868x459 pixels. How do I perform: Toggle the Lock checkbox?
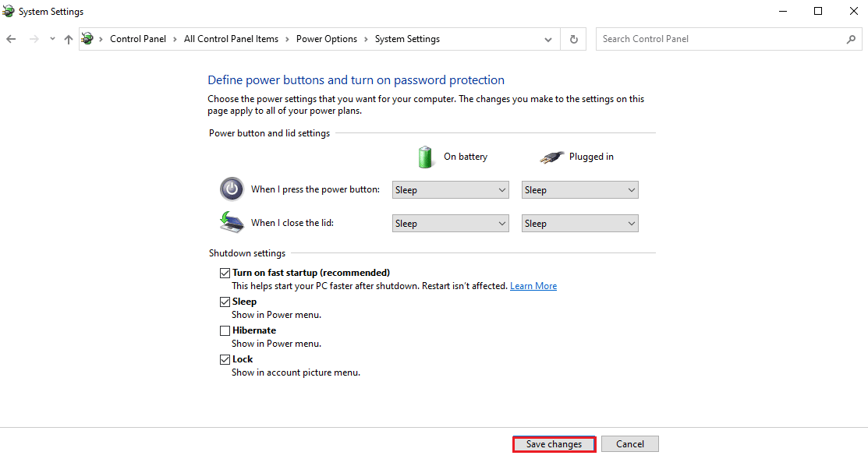[225, 359]
